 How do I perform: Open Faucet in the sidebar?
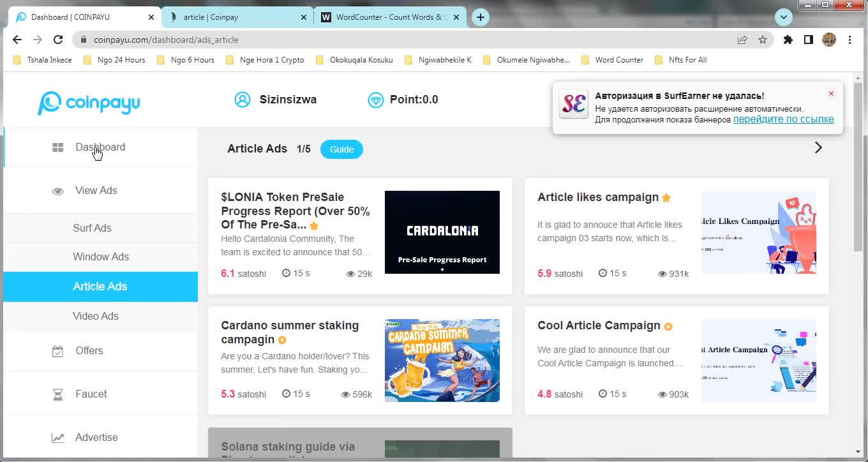pos(100,394)
